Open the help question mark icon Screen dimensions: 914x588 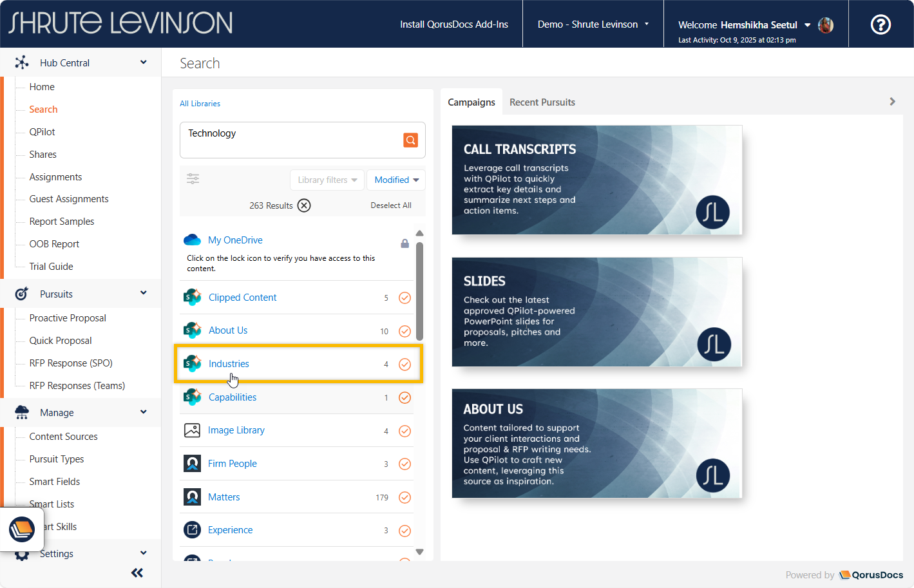pyautogui.click(x=881, y=24)
